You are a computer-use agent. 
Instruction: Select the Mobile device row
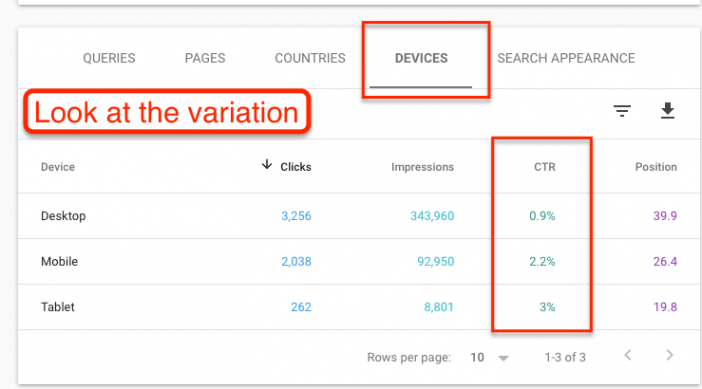click(359, 261)
